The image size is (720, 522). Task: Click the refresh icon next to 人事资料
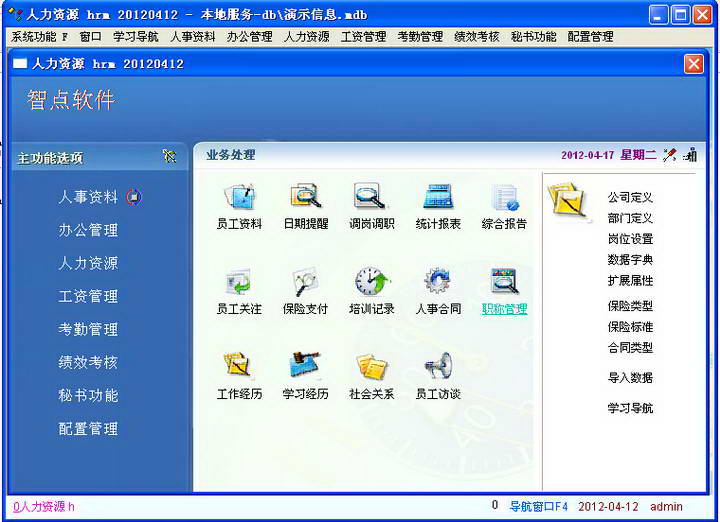134,197
